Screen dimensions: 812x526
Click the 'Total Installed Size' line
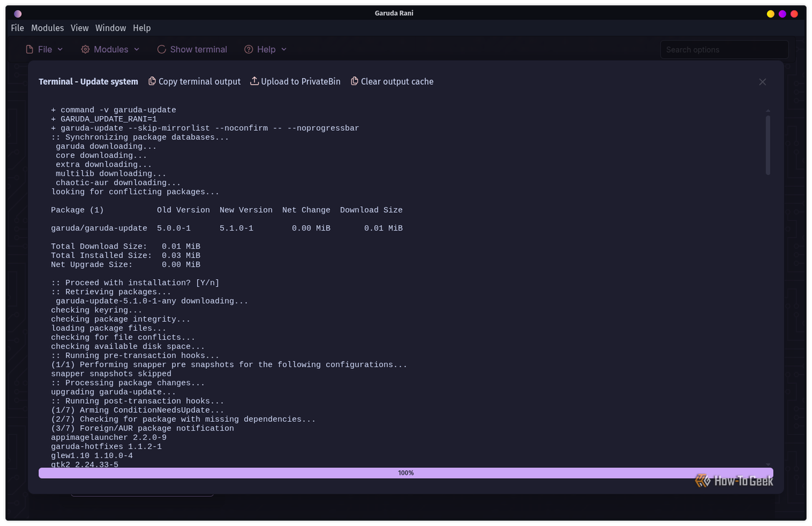pyautogui.click(x=125, y=256)
